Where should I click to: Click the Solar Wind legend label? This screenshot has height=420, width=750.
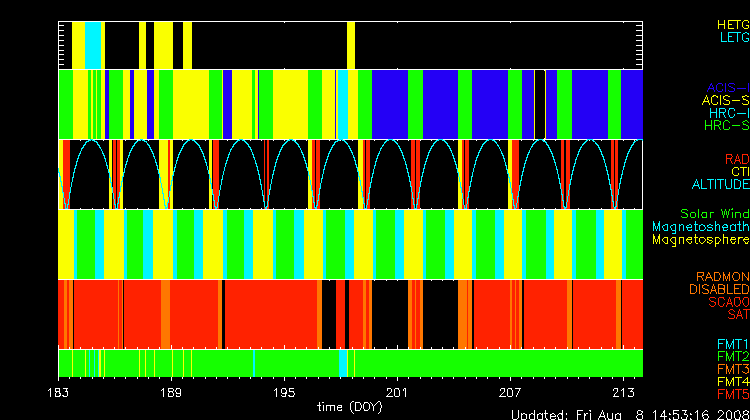[x=714, y=214]
